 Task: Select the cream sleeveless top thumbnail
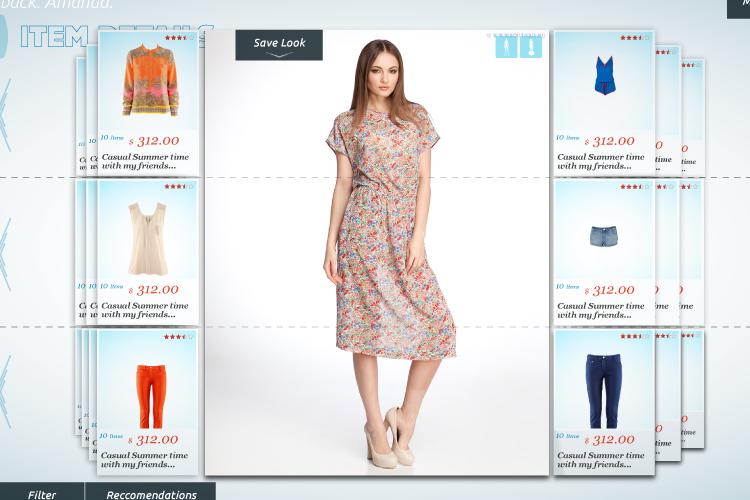click(x=148, y=238)
